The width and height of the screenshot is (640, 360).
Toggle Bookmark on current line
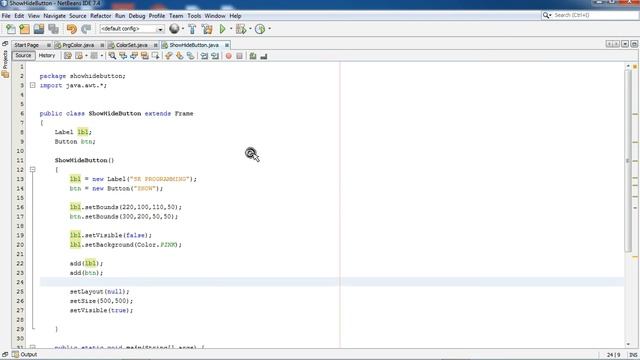pos(191,56)
